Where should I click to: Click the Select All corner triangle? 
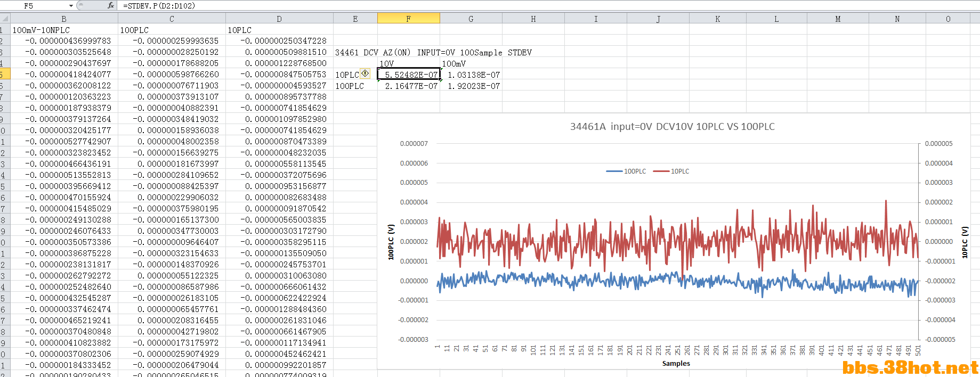coord(5,19)
